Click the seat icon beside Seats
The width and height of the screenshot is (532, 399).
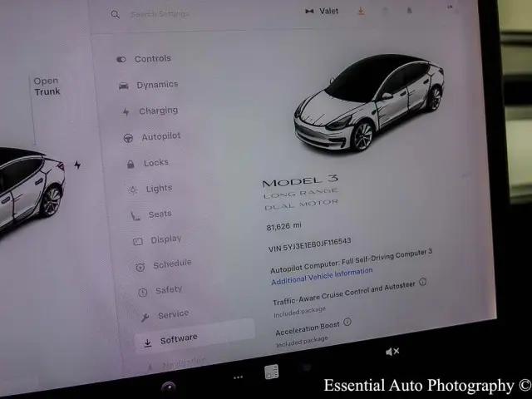pyautogui.click(x=135, y=216)
